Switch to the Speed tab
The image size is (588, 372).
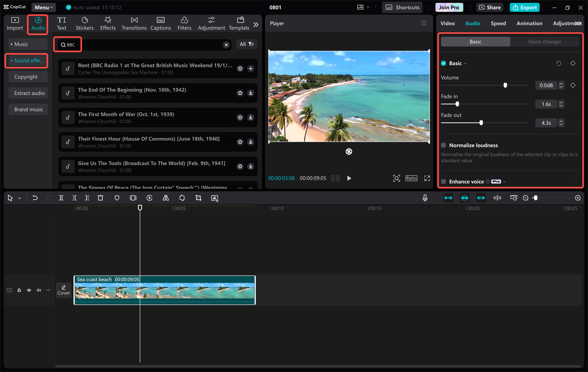click(498, 23)
